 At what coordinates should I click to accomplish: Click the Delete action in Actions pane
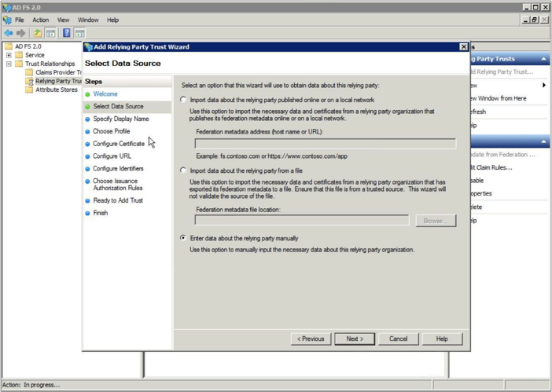click(477, 207)
